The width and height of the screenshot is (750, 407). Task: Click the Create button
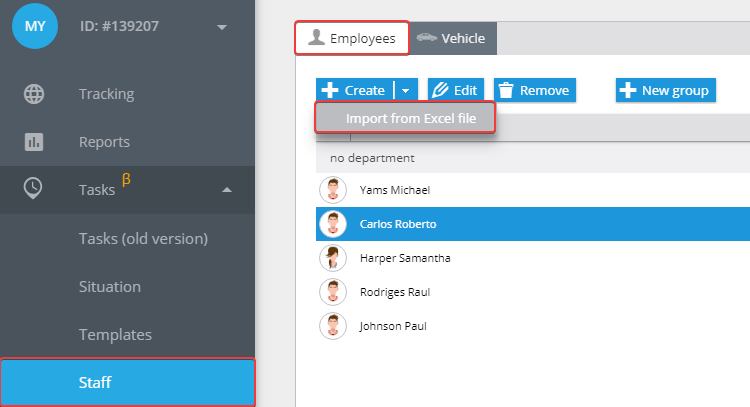[x=354, y=90]
